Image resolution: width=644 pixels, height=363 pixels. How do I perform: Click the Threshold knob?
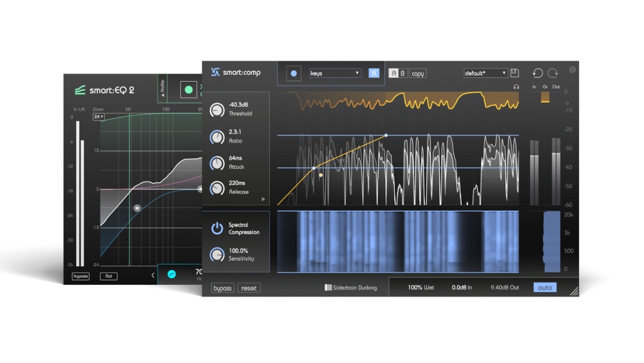click(x=218, y=110)
